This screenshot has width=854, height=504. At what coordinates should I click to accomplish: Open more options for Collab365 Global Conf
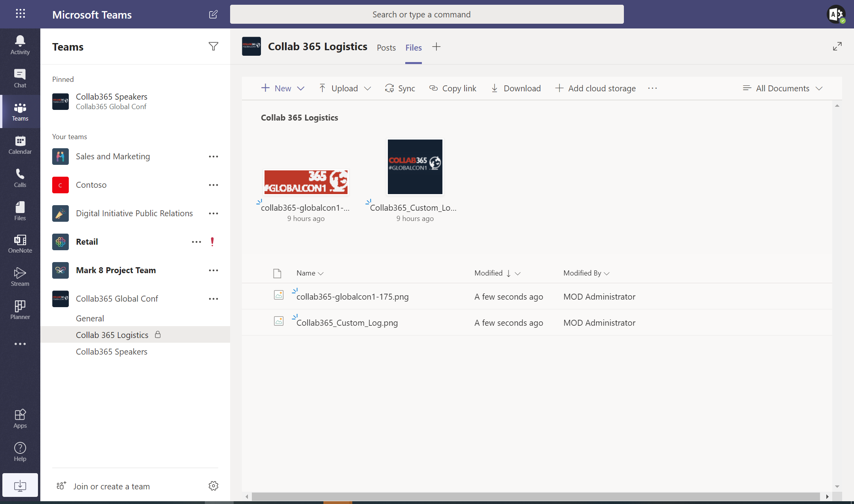[x=213, y=299]
